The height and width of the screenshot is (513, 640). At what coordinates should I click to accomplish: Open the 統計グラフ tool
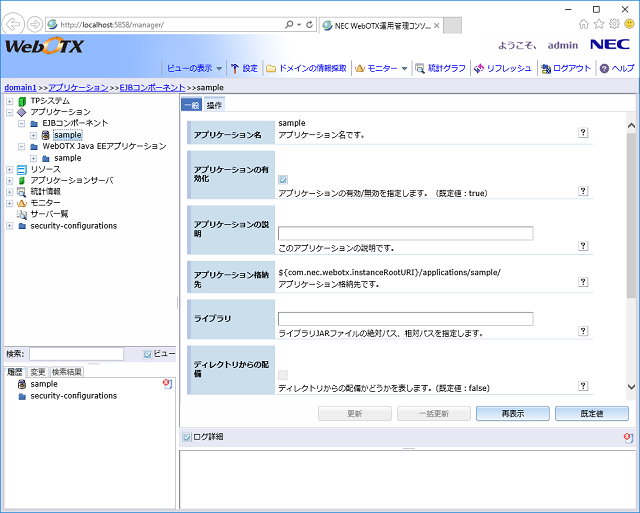pos(420,68)
